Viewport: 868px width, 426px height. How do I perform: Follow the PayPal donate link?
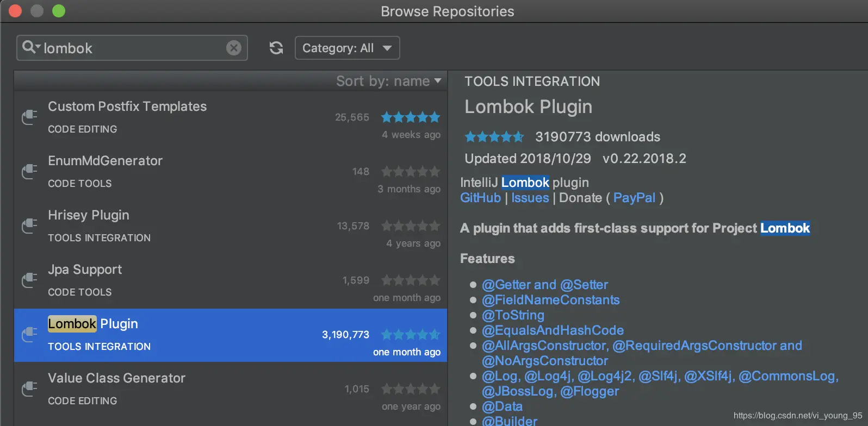[634, 198]
